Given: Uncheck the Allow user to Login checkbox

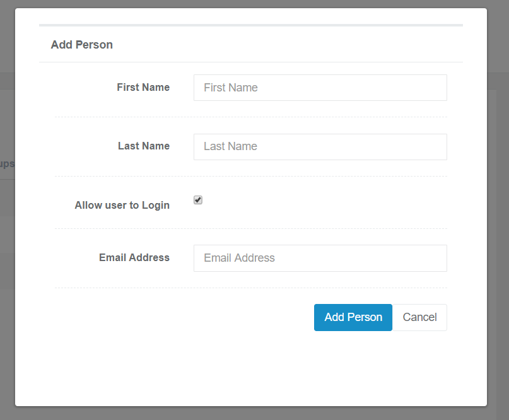Looking at the screenshot, I should tap(198, 200).
